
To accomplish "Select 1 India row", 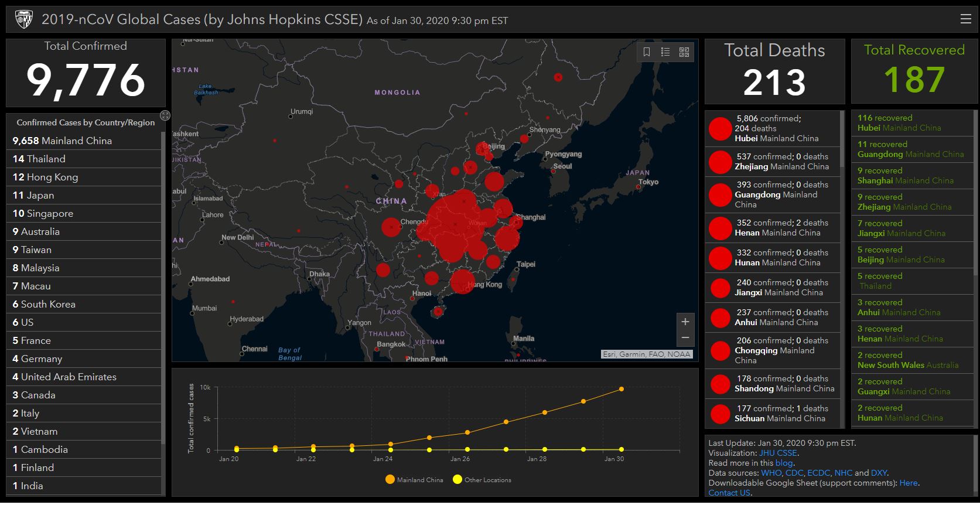I will 84,486.
